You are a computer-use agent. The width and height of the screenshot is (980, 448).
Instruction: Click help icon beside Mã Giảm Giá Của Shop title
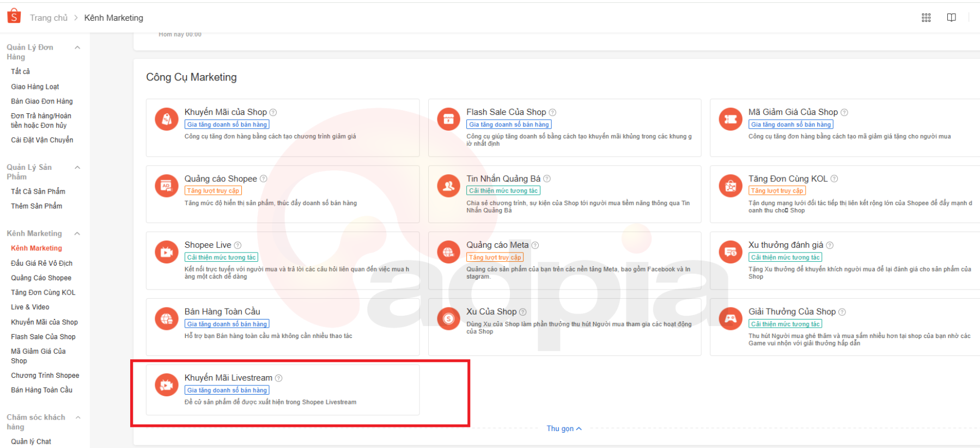point(844,112)
